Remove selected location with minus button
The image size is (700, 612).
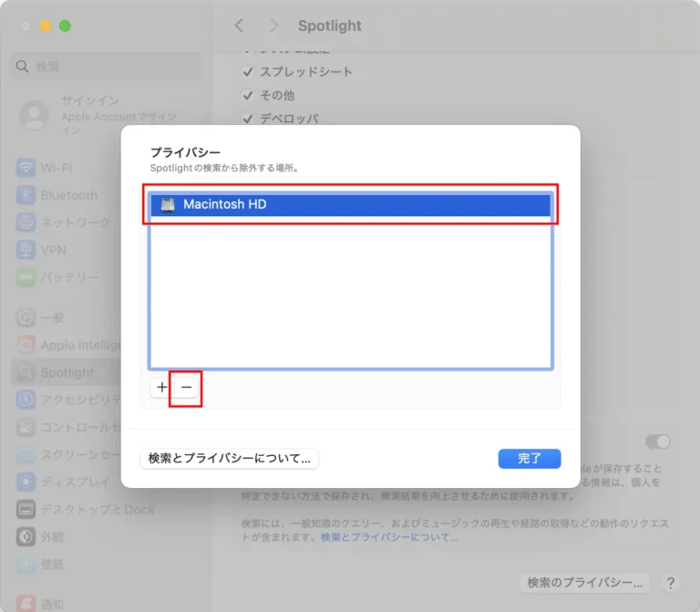point(187,388)
